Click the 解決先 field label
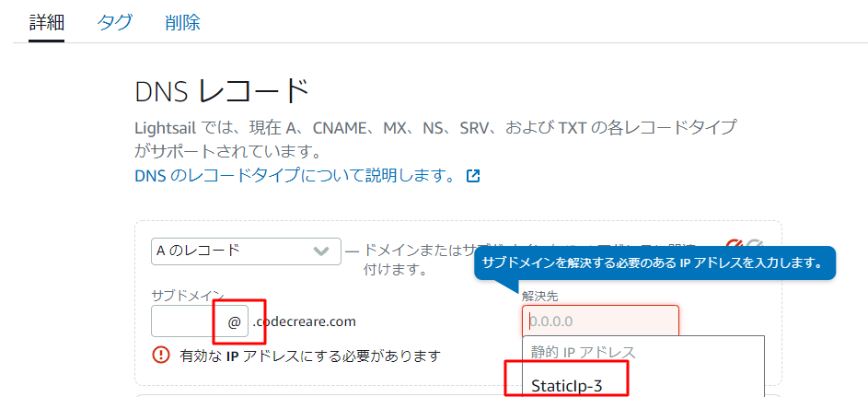Screen dimensions: 868x397 click(x=539, y=296)
